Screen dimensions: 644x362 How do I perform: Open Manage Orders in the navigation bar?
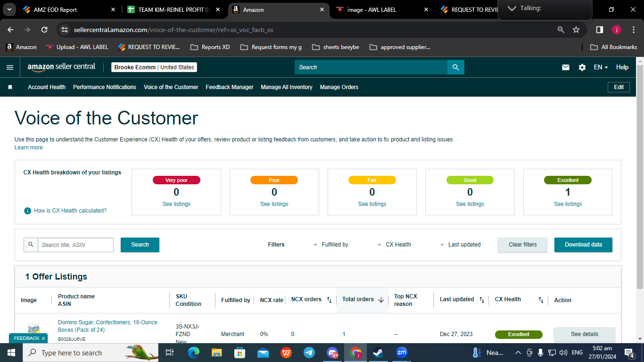pos(339,87)
